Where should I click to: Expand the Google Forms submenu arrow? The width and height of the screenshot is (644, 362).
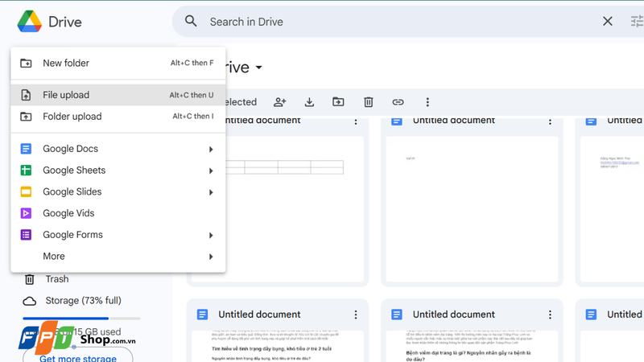click(x=211, y=235)
